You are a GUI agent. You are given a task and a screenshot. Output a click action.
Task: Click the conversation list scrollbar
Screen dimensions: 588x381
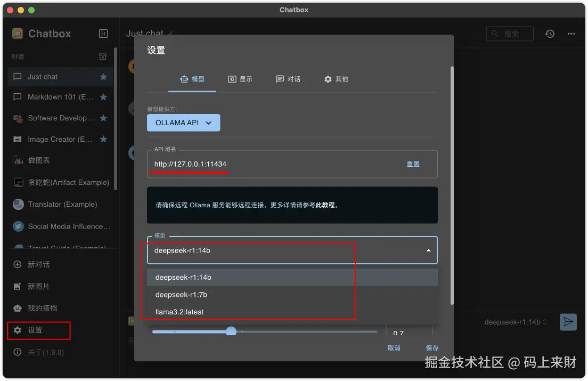coord(116,118)
